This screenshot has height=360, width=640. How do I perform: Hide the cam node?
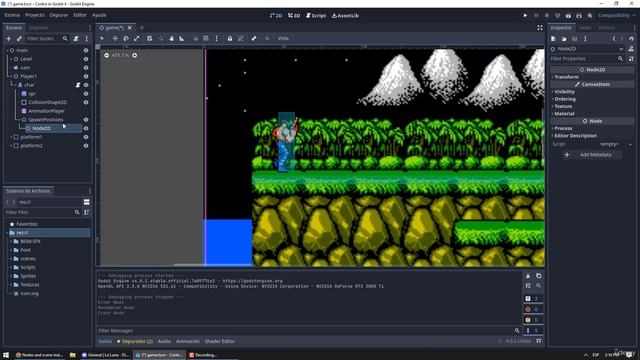[x=86, y=68]
